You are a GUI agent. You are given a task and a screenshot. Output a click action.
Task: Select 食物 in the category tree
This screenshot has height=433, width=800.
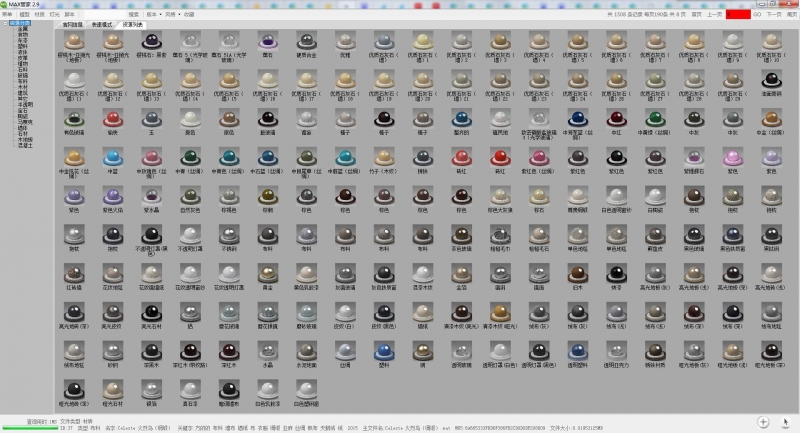click(23, 35)
